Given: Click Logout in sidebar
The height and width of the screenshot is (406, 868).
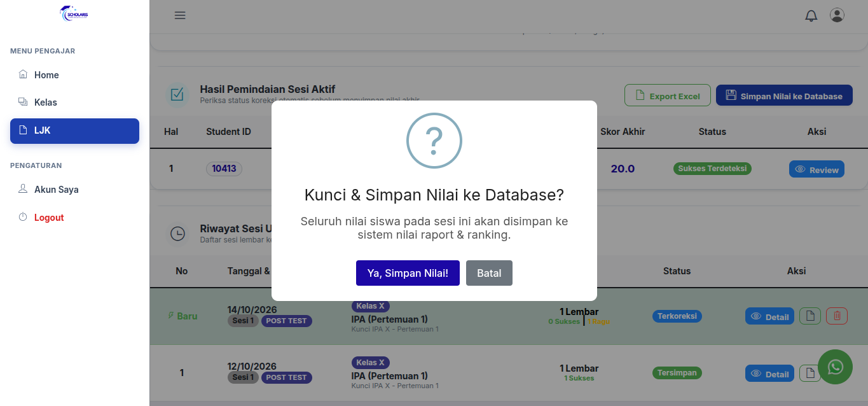Looking at the screenshot, I should pyautogui.click(x=74, y=218).
